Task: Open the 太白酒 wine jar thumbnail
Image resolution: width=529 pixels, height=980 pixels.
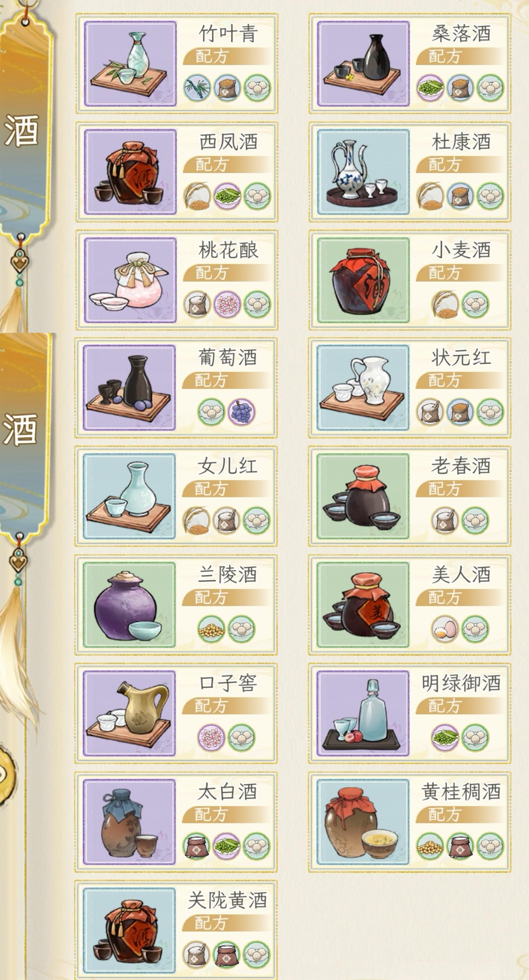Action: 129,821
